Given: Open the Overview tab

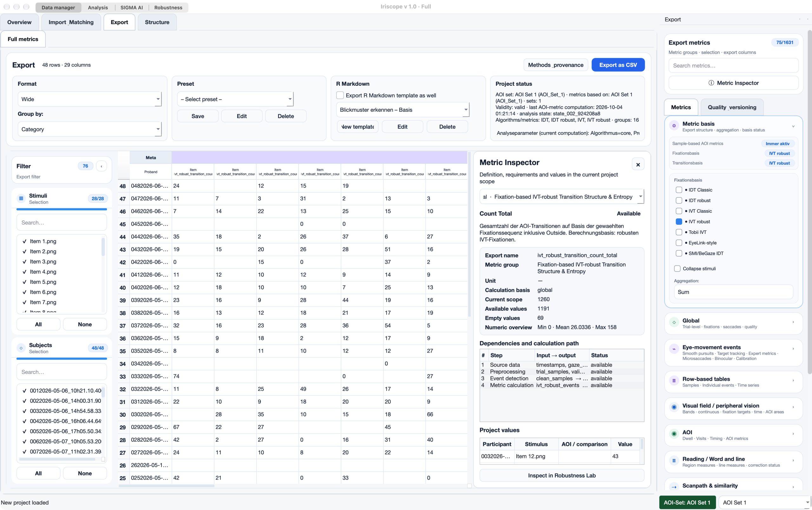Looking at the screenshot, I should [19, 22].
